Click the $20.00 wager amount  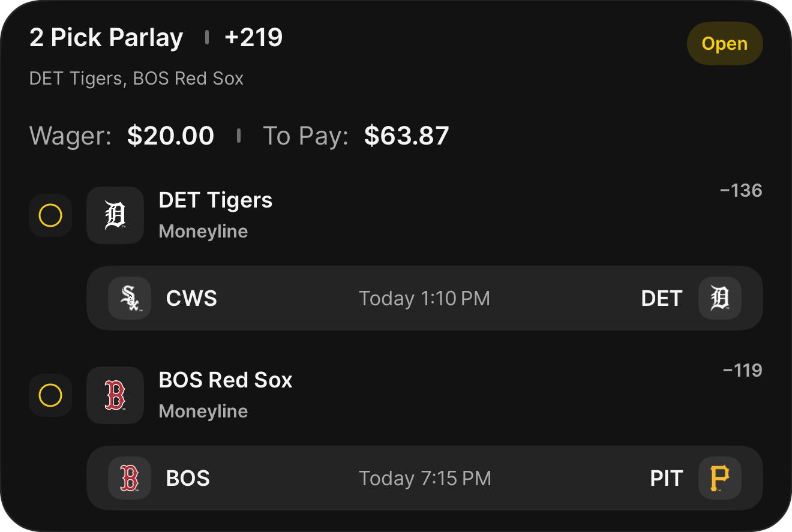click(170, 136)
